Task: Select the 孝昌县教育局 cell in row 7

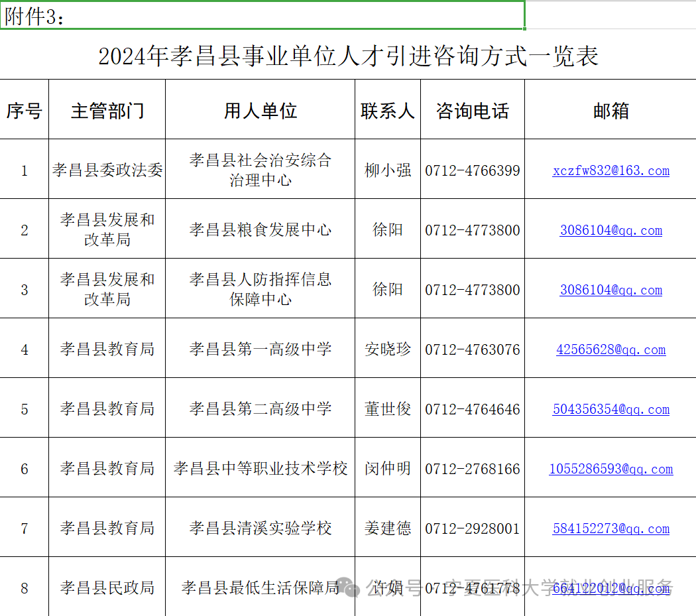Action: [107, 527]
